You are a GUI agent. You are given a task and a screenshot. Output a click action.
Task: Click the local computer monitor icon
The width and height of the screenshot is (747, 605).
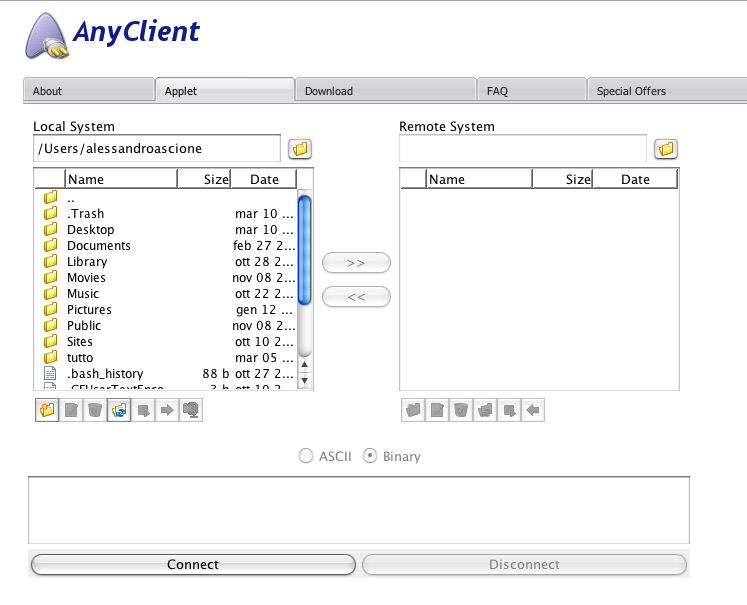point(191,410)
